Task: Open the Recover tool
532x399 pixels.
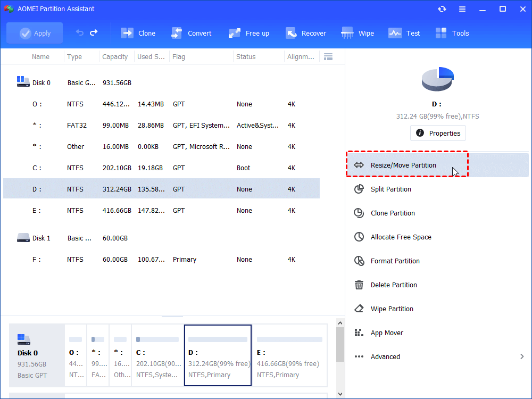Action: 306,33
